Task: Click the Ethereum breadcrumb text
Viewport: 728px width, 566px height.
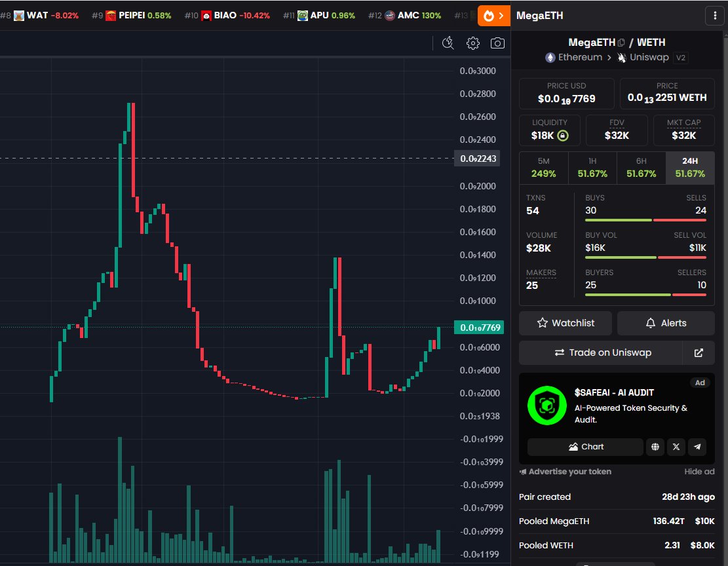Action: (x=580, y=58)
